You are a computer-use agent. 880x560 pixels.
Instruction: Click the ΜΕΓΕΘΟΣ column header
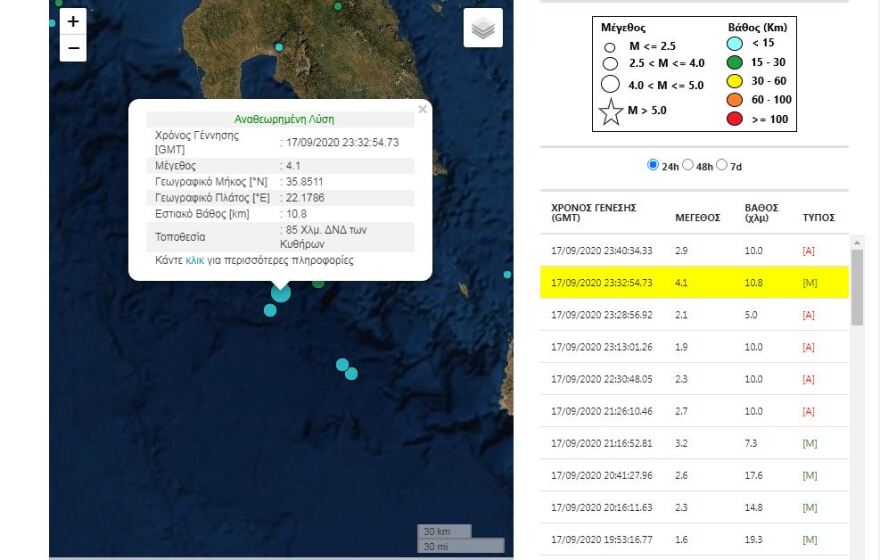point(698,218)
